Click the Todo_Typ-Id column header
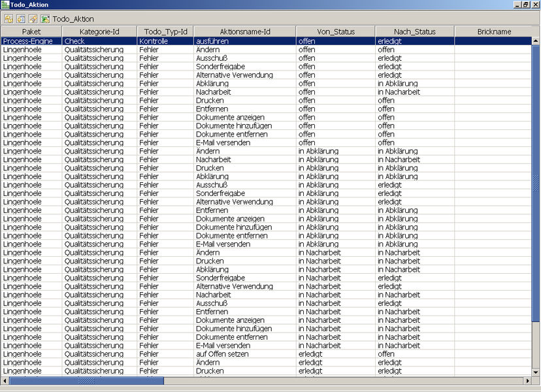This screenshot has width=541, height=392. [165, 31]
